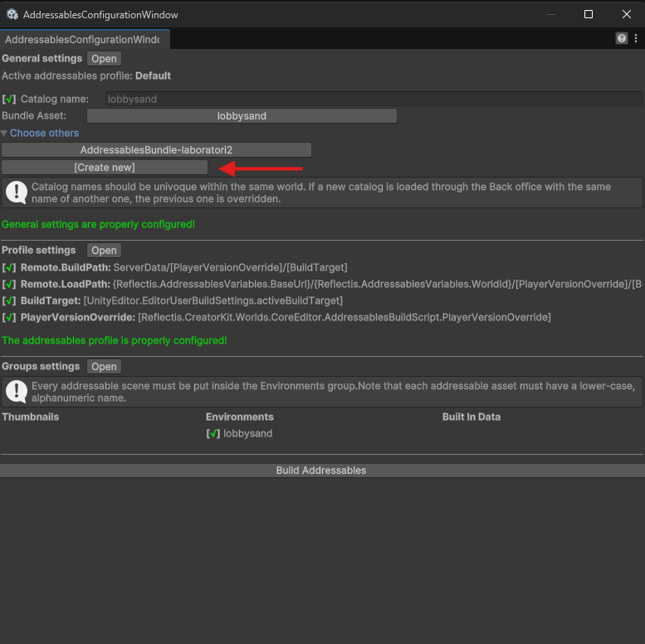Click the Remote.BuildPath ServerData path value

pyautogui.click(x=231, y=268)
